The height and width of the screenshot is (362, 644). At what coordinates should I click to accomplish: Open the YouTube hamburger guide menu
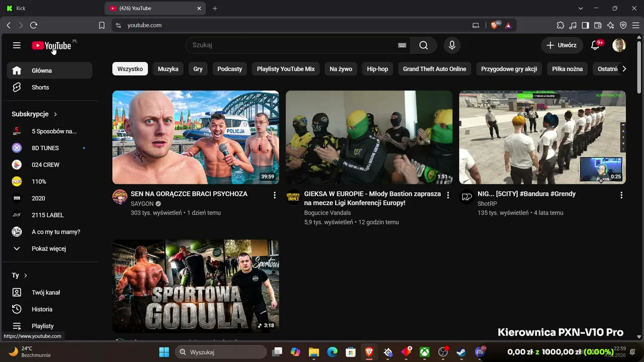tap(17, 45)
